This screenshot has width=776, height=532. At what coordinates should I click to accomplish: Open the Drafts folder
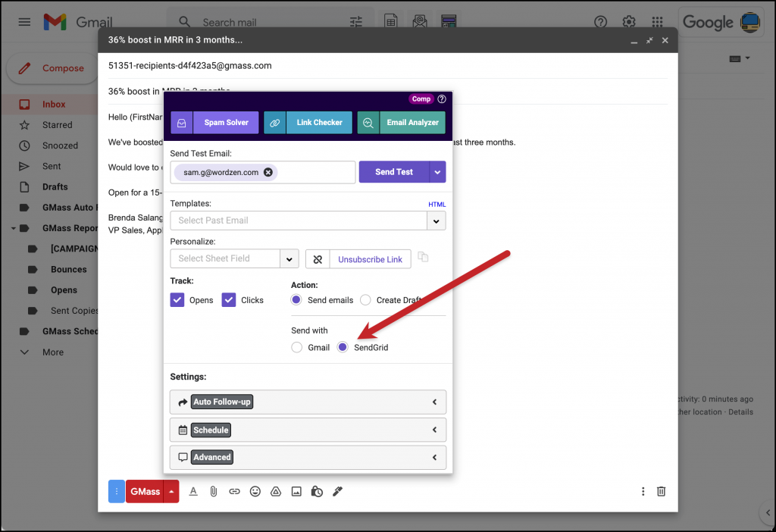point(56,186)
